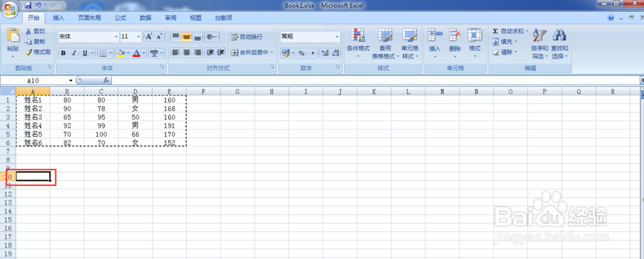Switch to the 加载项 ribbon tab
Viewport: 644px width, 259px height.
[x=223, y=17]
